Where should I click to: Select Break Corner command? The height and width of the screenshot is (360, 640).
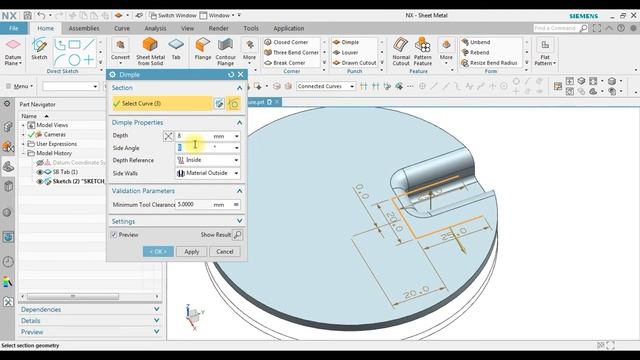285,63
